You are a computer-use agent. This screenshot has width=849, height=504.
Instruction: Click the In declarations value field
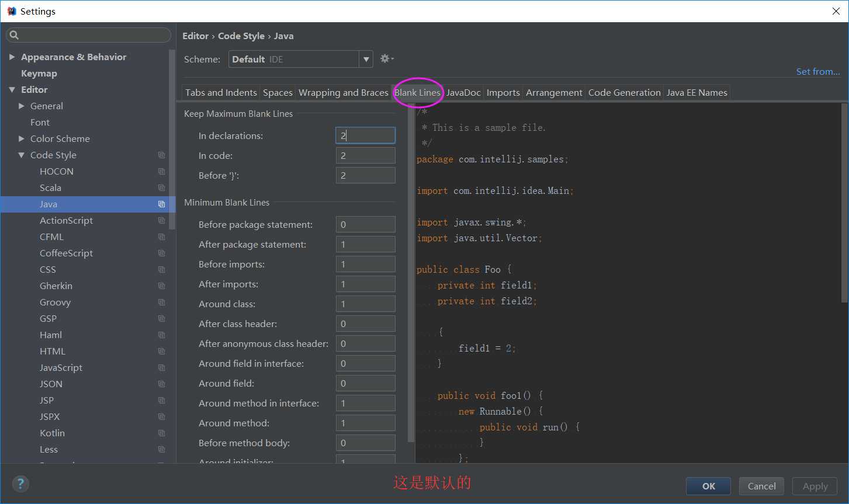pos(366,135)
